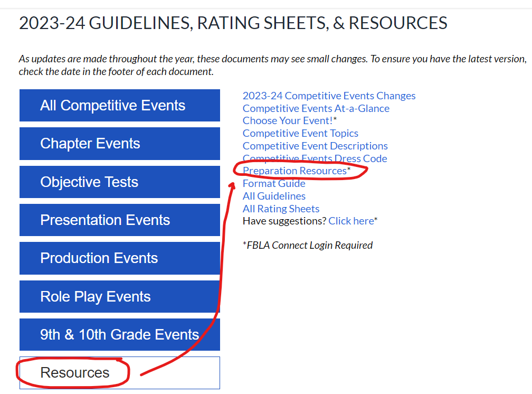Open the Competitive Events Dress Code link

click(x=315, y=158)
